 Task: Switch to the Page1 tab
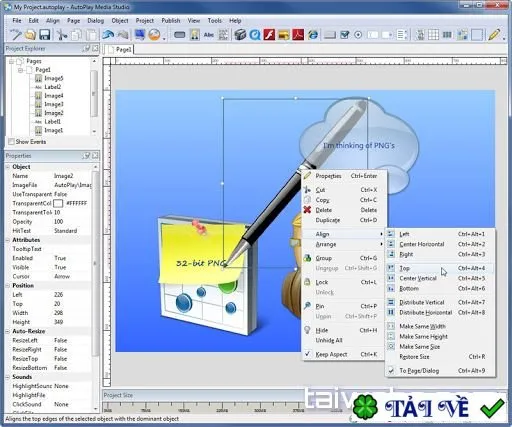coord(120,49)
